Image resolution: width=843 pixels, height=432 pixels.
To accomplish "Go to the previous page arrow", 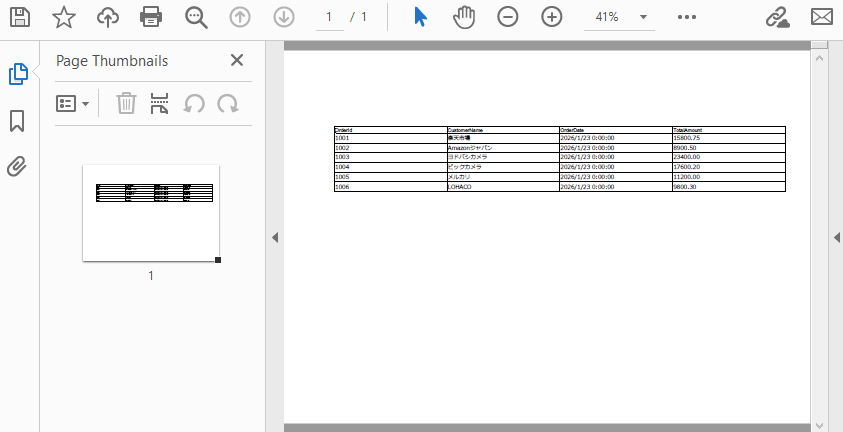I will click(x=240, y=17).
